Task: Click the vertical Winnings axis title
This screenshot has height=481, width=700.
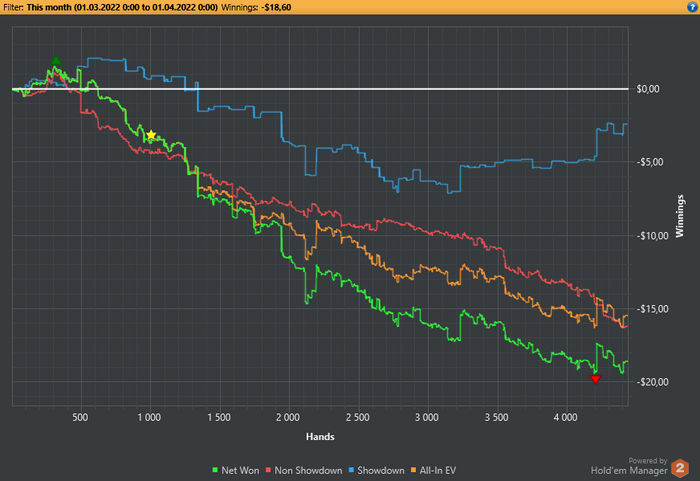Action: [x=679, y=216]
